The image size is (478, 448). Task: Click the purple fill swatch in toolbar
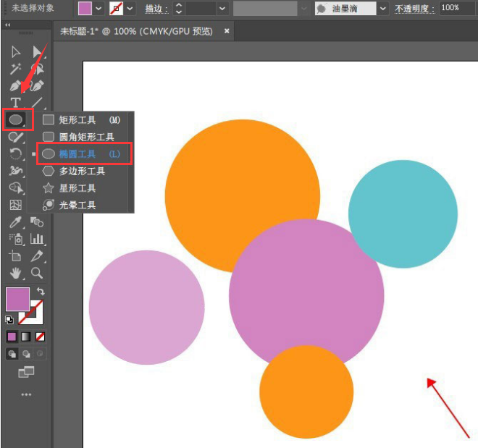tap(17, 299)
